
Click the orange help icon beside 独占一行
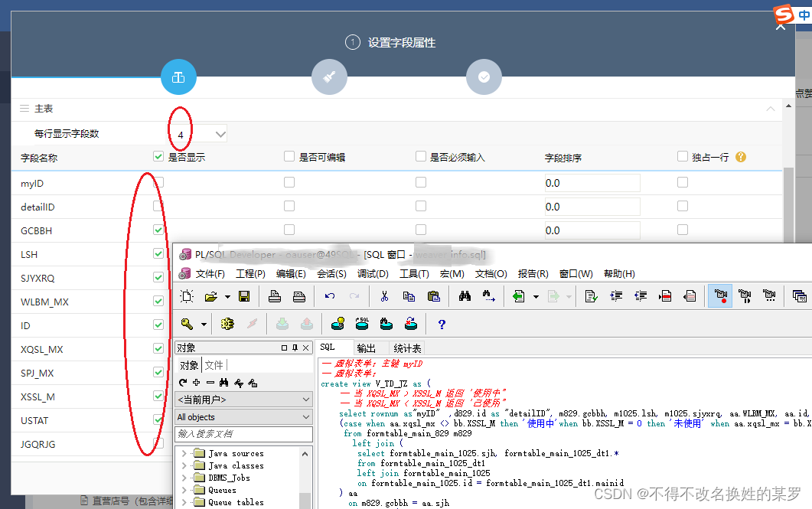(741, 157)
